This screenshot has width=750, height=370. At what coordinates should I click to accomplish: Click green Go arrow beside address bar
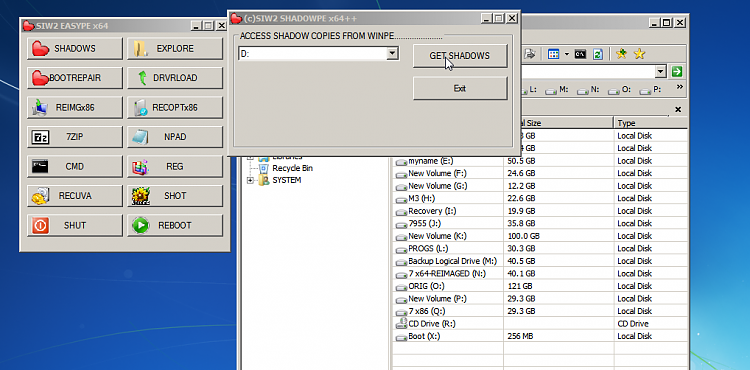[676, 72]
